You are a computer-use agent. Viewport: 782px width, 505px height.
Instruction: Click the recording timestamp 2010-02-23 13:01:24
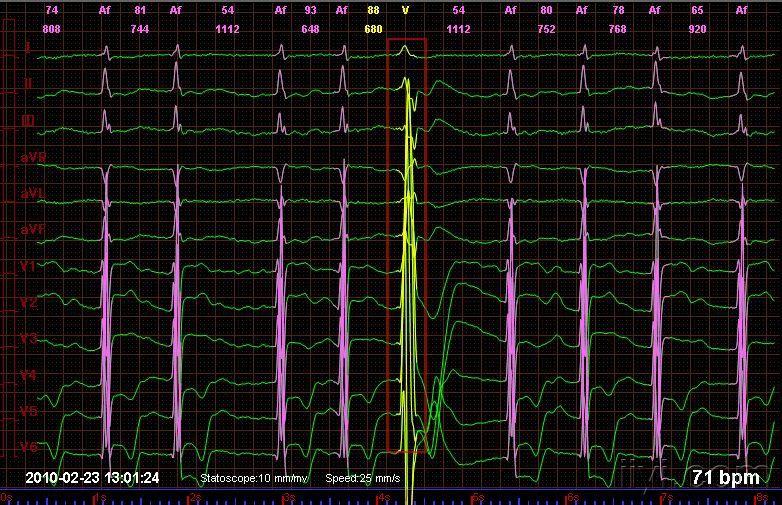[92, 478]
